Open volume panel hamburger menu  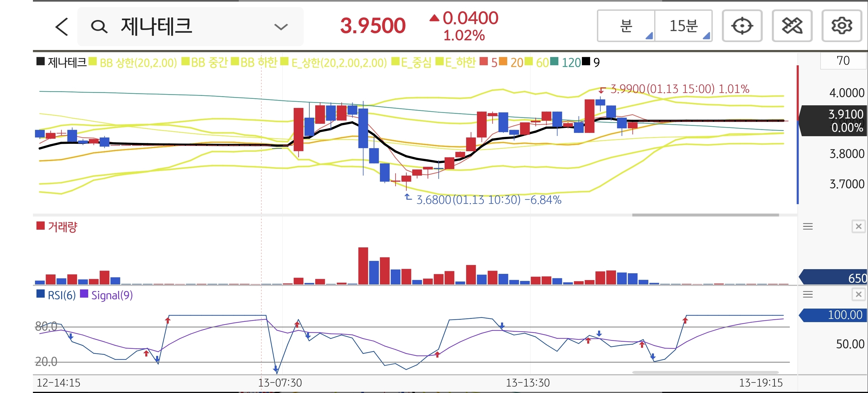coord(808,227)
